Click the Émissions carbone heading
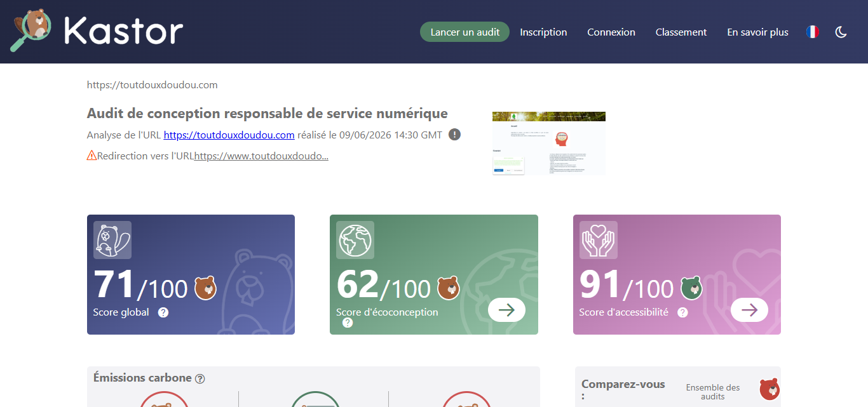 coord(142,378)
